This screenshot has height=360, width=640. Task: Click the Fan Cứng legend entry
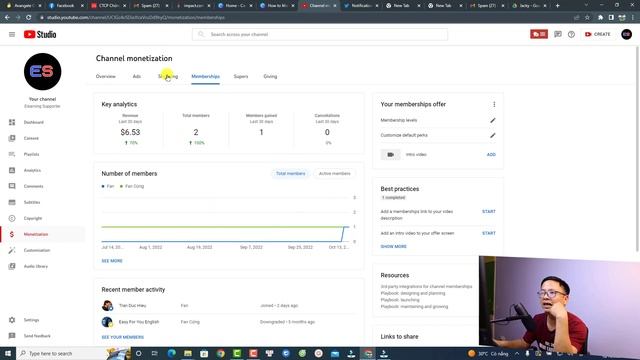pyautogui.click(x=132, y=186)
